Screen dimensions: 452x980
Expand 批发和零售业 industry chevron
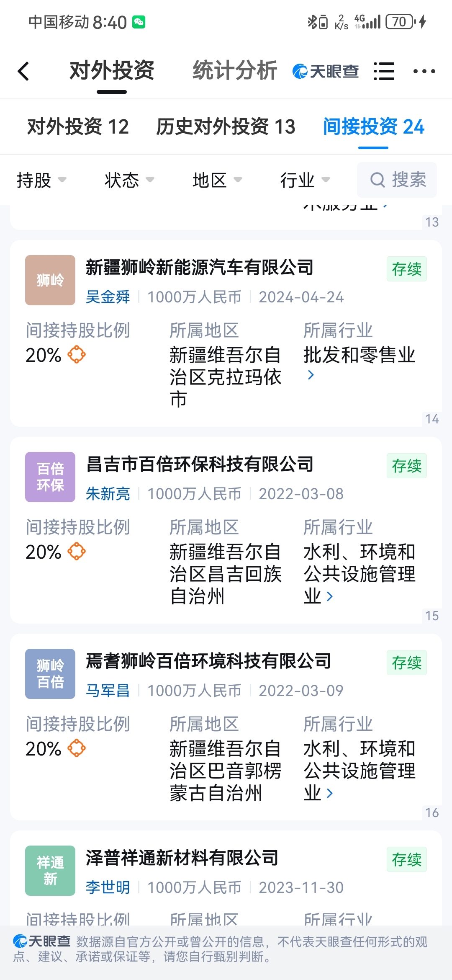click(311, 375)
